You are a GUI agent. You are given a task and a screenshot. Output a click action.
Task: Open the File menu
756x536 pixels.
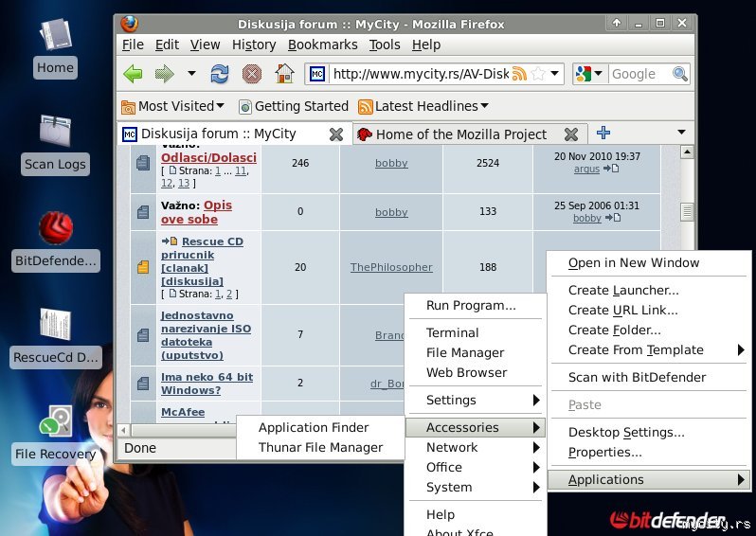pos(133,45)
